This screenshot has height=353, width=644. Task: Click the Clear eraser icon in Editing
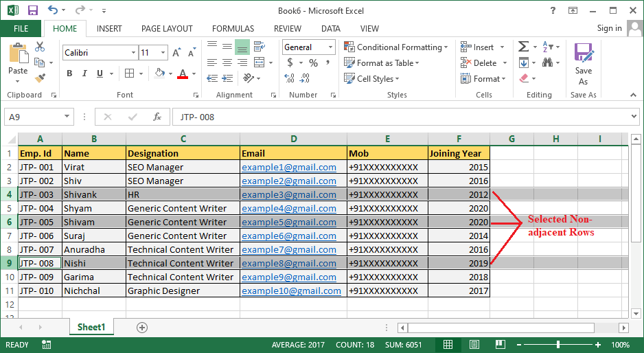coord(524,78)
